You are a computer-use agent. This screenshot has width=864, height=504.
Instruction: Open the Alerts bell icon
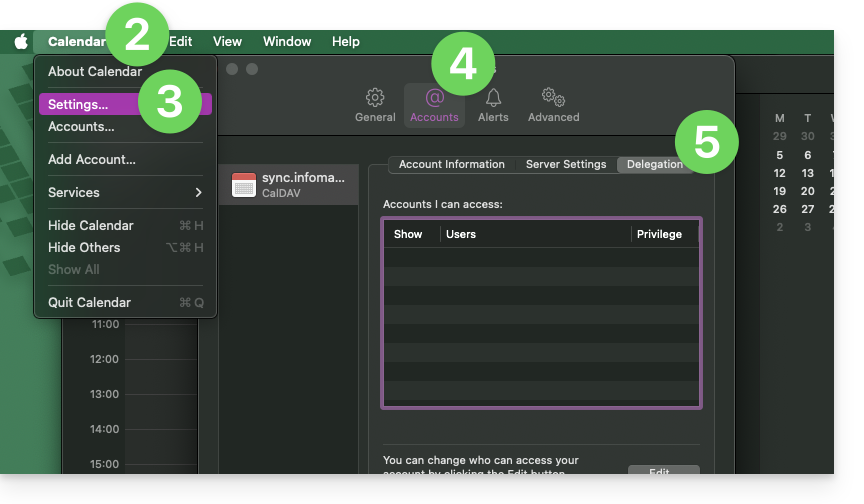tap(493, 98)
